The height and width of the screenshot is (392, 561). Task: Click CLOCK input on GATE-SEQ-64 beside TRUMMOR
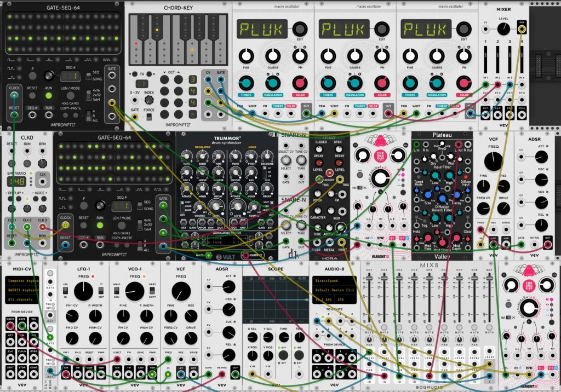point(66,225)
